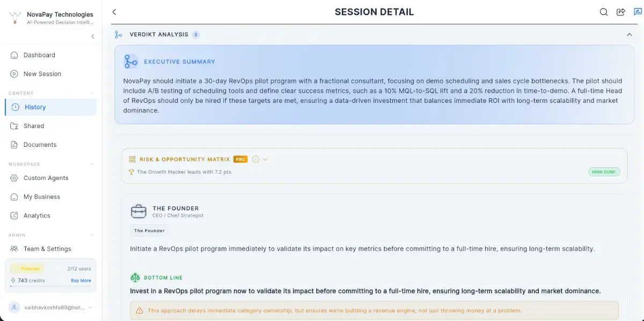Click the NovaPay Technologies logo
The width and height of the screenshot is (644, 321).
tap(15, 18)
